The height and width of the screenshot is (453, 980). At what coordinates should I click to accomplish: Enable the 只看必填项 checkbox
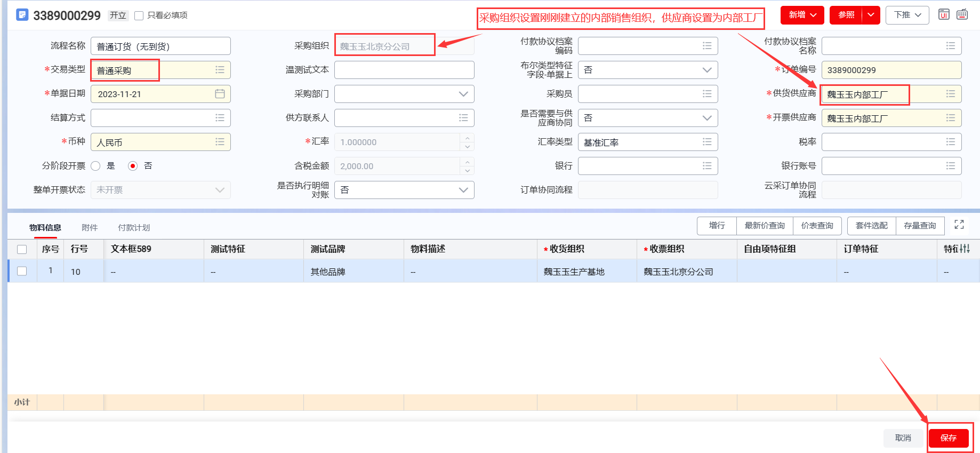point(139,15)
